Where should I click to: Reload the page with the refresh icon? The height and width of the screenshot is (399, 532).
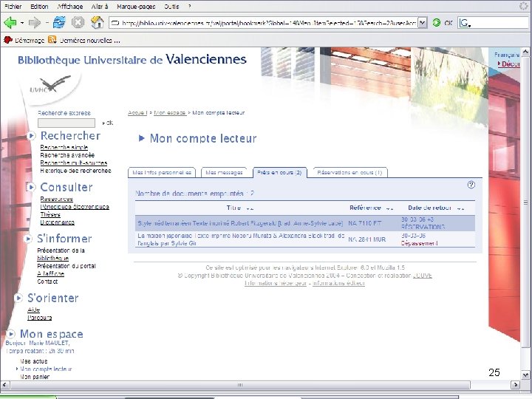pyautogui.click(x=59, y=22)
